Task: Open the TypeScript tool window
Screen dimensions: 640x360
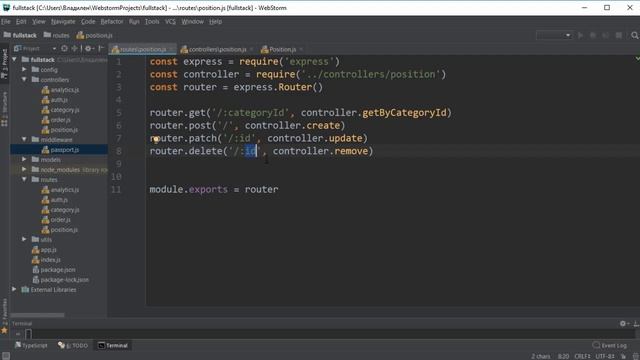Action: tap(31, 345)
